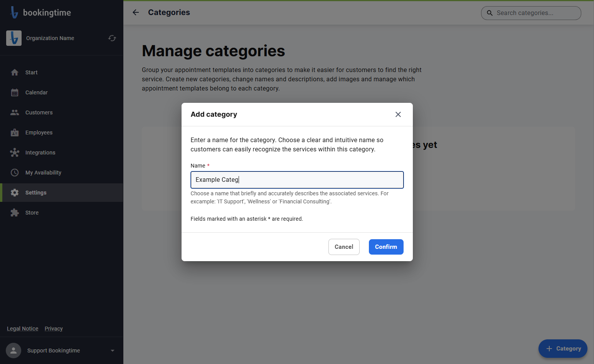Screen dimensions: 594x364
Task: Click the Integrations hub icon
Action: point(15,153)
